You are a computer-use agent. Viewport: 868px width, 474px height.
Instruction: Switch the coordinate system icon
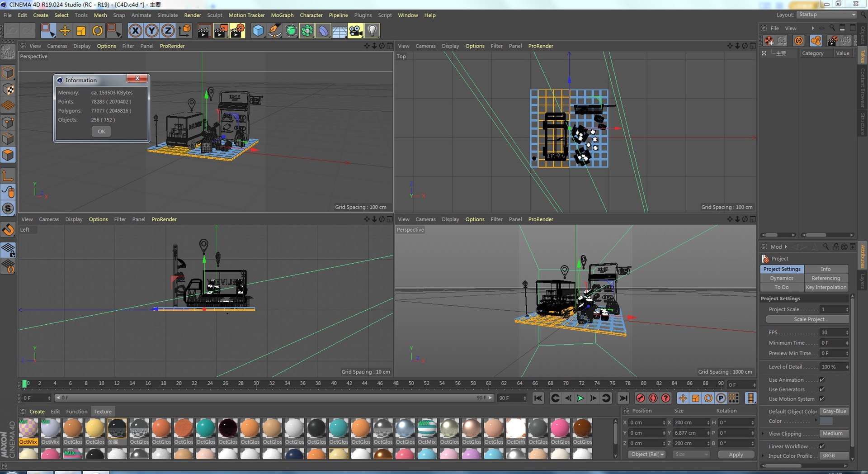click(x=184, y=31)
